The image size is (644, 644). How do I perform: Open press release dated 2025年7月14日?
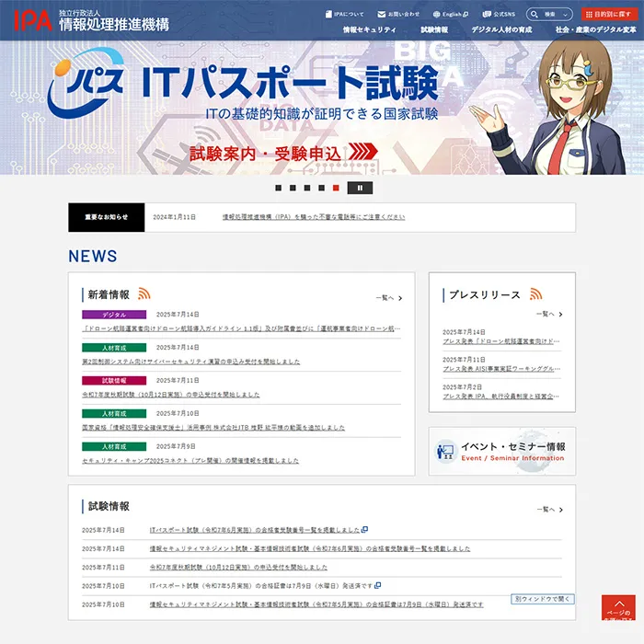click(501, 341)
